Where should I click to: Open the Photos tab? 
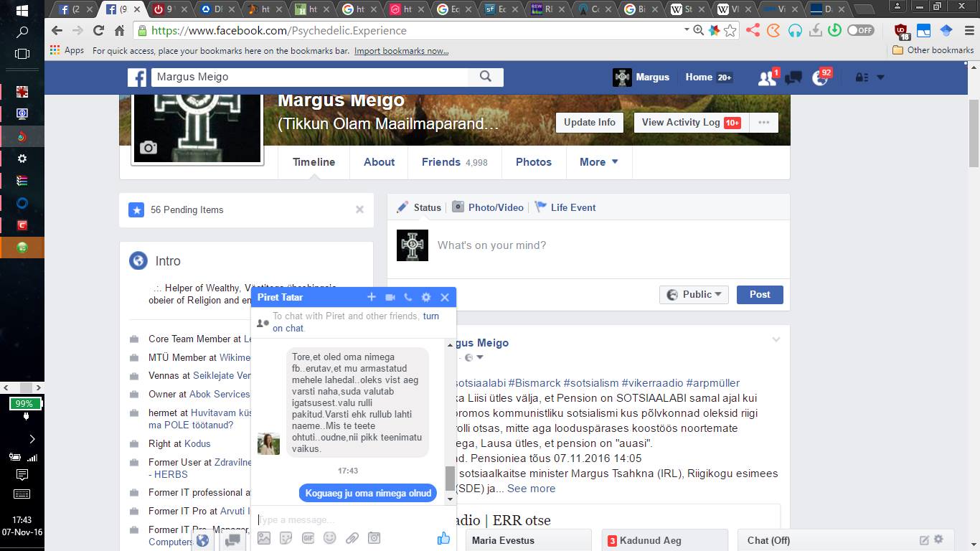tap(534, 162)
